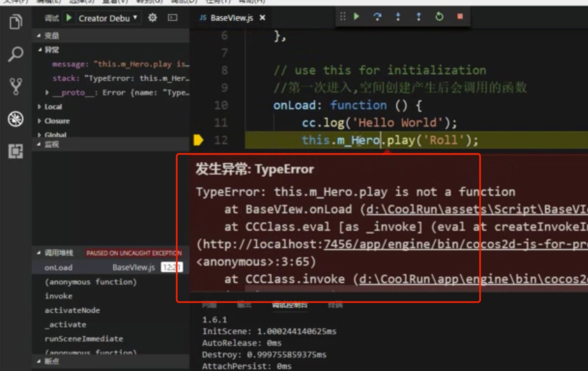The image size is (588, 371).
Task: Open the Extensions icon in activity bar
Action: coord(15,151)
